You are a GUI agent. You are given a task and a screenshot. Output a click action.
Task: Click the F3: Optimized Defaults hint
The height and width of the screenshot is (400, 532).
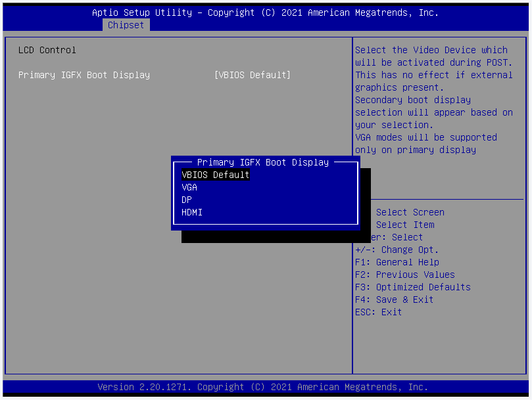[412, 287]
